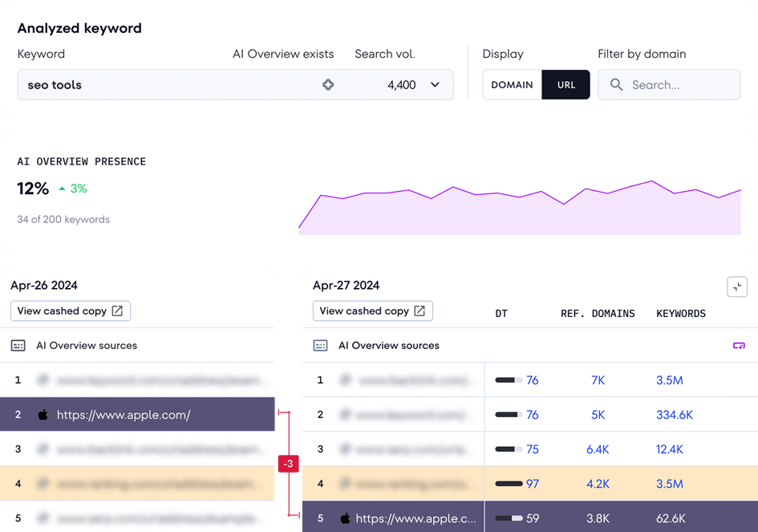Sort by the KEYWORDS column header
This screenshot has width=758, height=532.
(680, 314)
